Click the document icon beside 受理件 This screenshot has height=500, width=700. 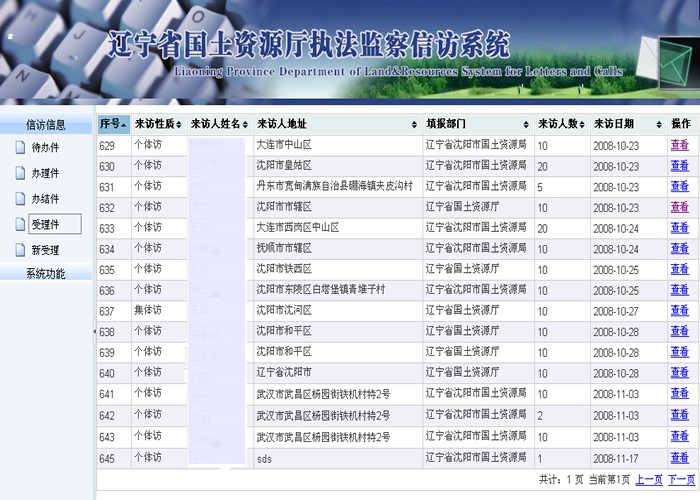[x=20, y=224]
